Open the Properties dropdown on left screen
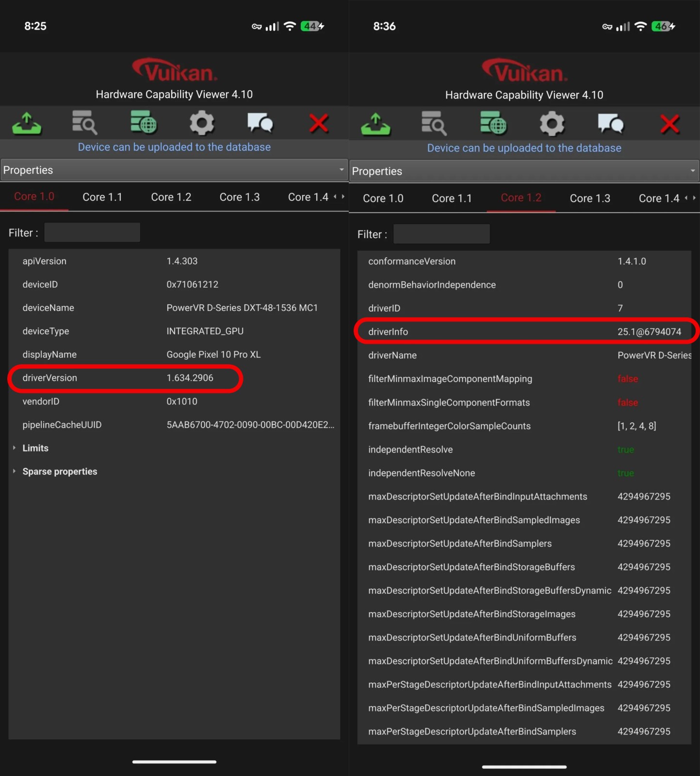 (174, 170)
